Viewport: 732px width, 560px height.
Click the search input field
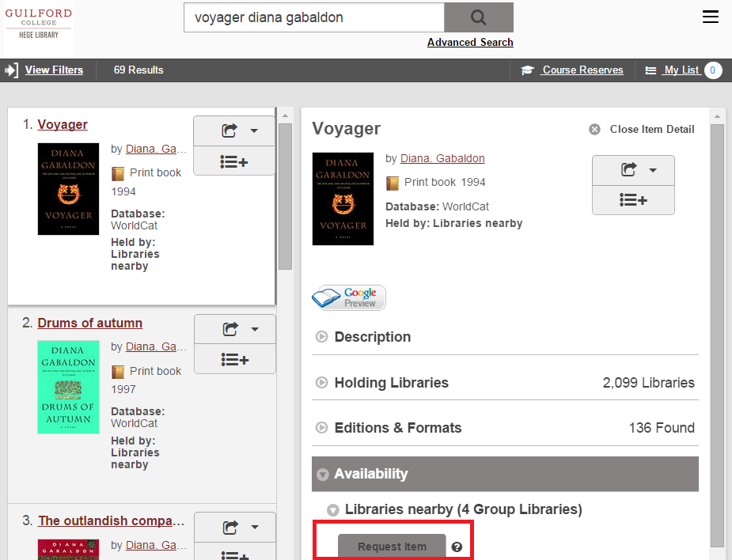(314, 17)
